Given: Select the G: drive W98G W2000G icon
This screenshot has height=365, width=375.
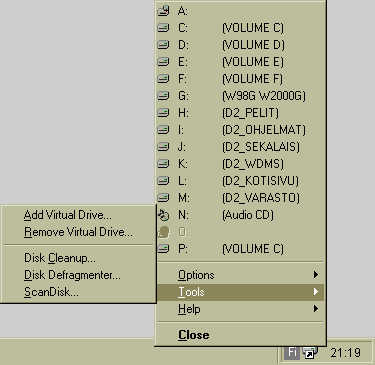Looking at the screenshot, I should tap(163, 96).
